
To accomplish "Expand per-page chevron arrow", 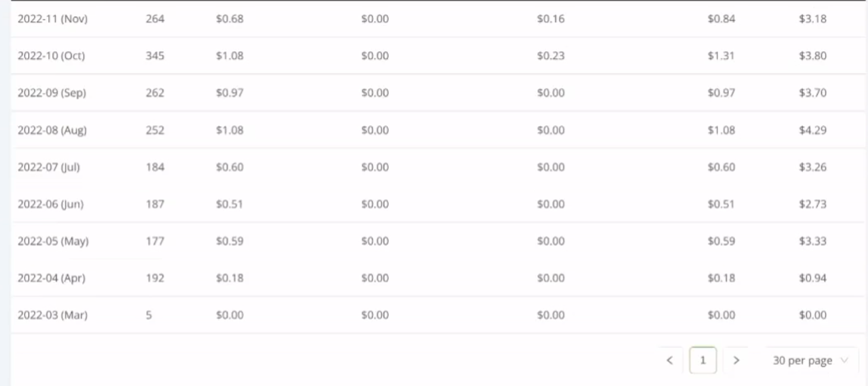I will point(844,360).
